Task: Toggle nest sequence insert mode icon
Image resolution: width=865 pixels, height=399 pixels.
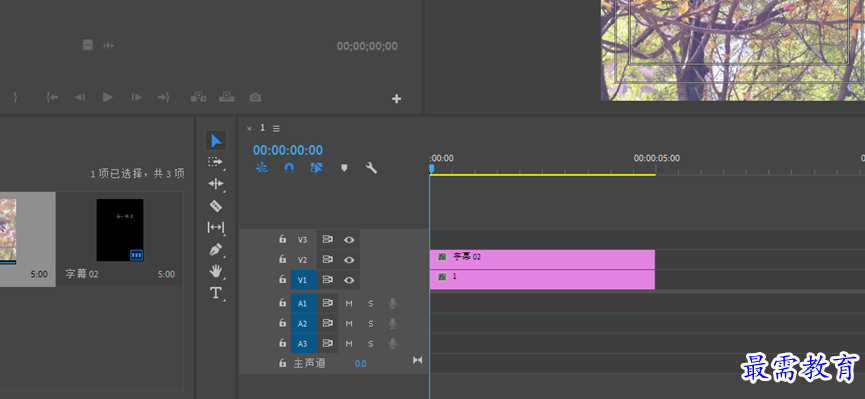Action: point(262,168)
